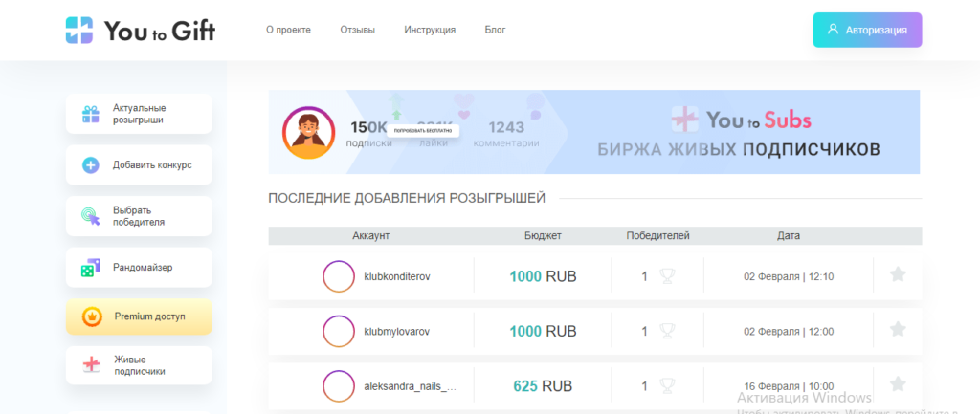The width and height of the screenshot is (980, 414).
Task: Select the Выбрать победителя target icon
Action: click(x=91, y=216)
